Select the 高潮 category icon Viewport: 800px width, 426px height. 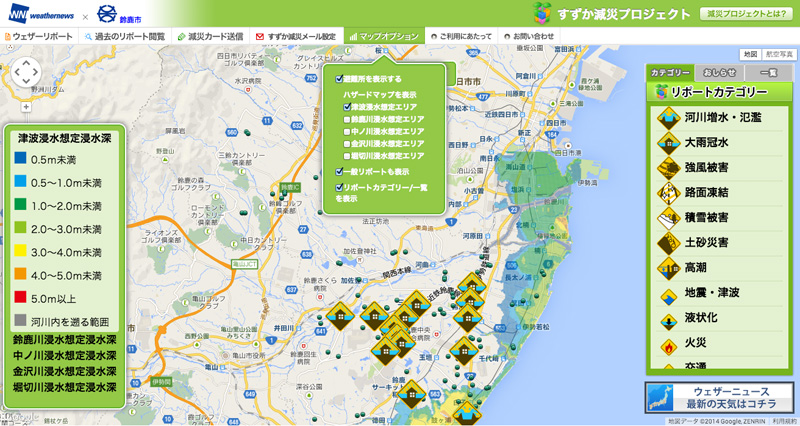668,268
